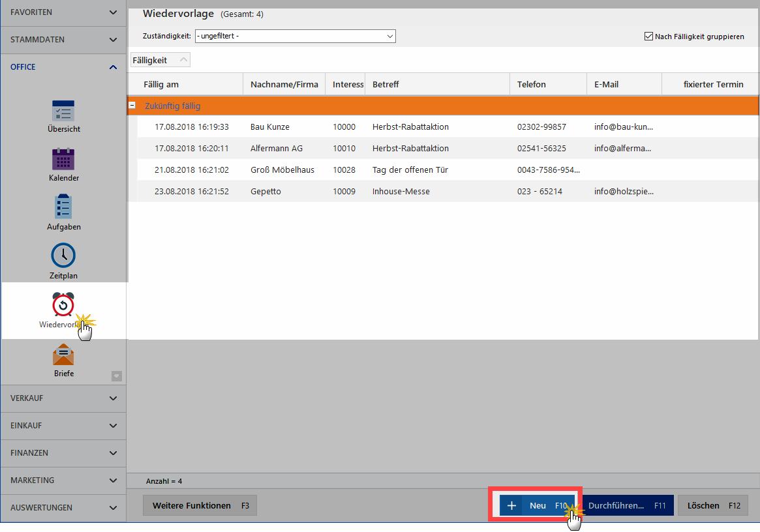Expand the FINANZEN section
Screen dimensions: 760x532
[x=63, y=453]
